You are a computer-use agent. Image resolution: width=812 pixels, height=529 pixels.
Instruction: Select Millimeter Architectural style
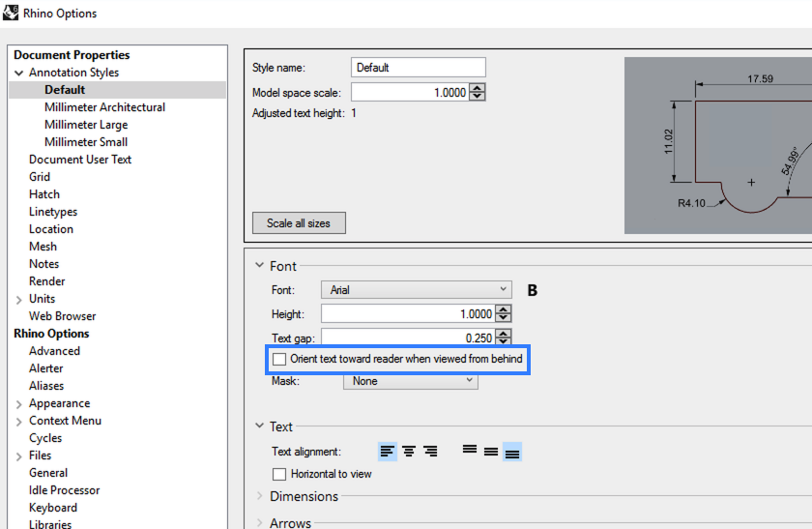(104, 107)
